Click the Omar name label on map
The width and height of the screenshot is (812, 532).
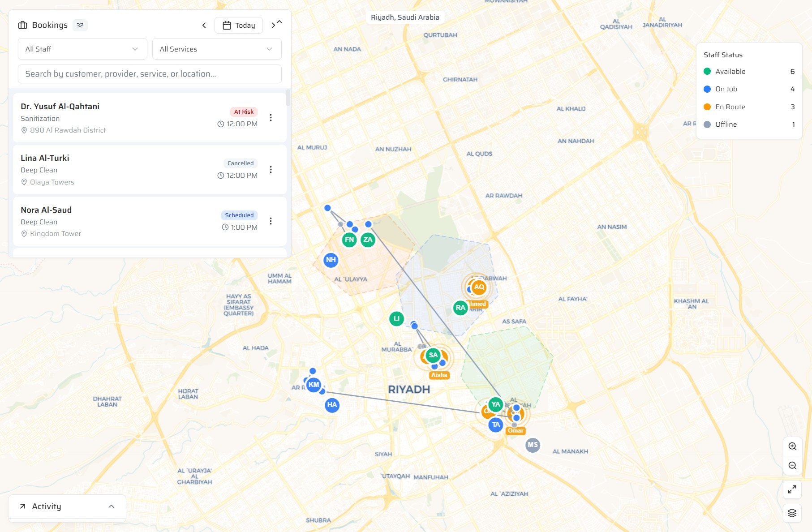[x=516, y=430]
